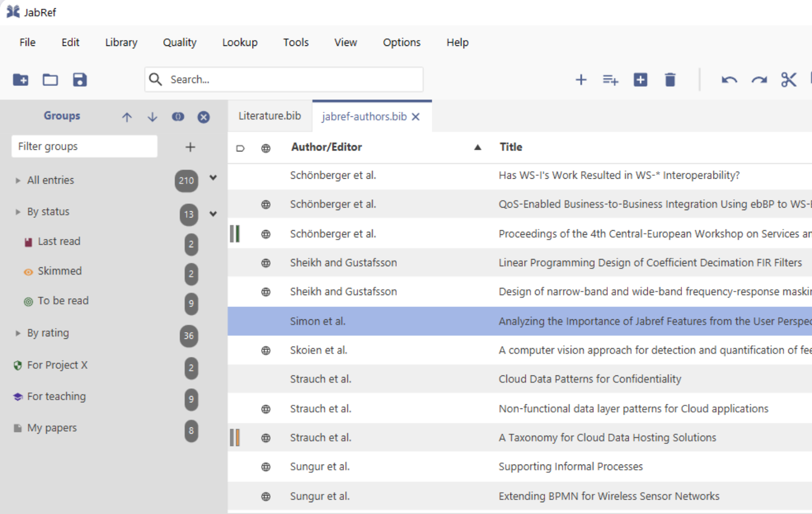Click the Title column header

tap(511, 147)
